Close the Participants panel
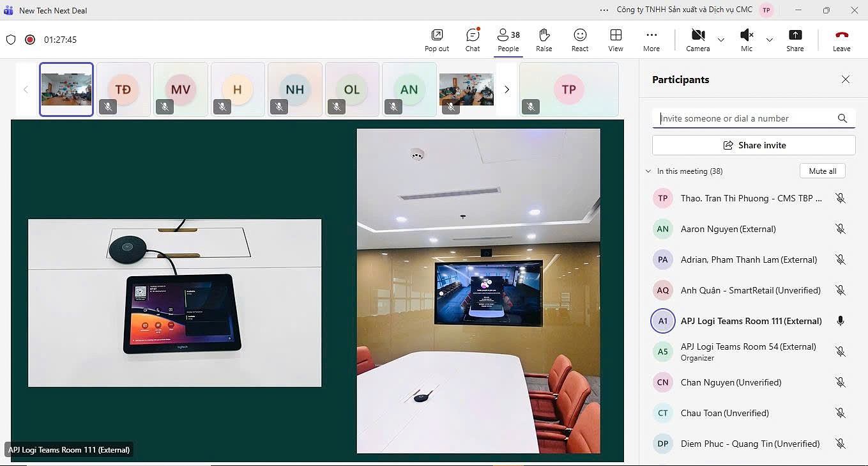The height and width of the screenshot is (466, 868). (845, 80)
